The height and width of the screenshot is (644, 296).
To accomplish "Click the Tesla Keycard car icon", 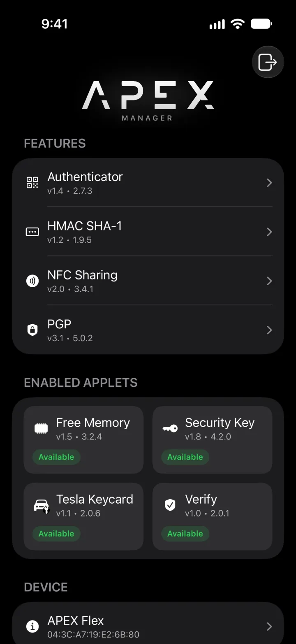I will click(x=41, y=505).
